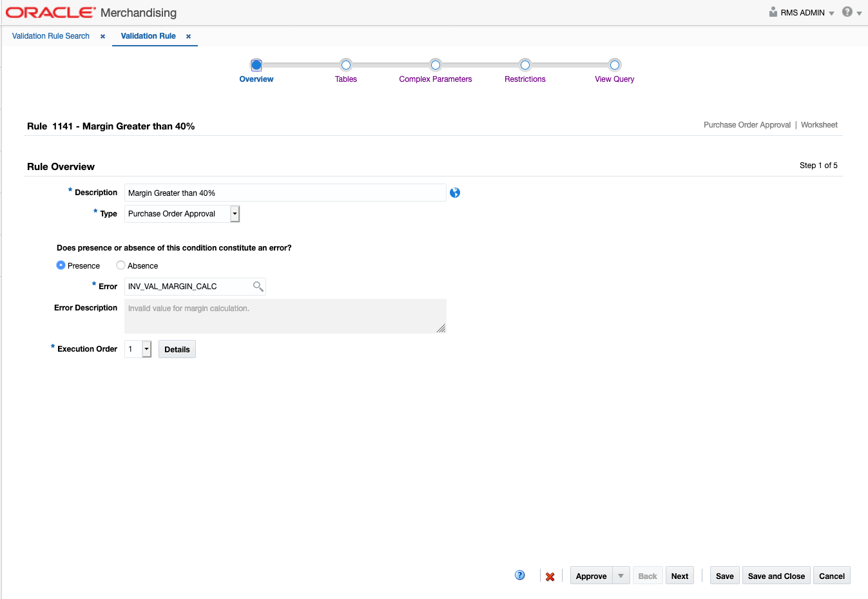
Task: Open top-right global help icon
Action: point(847,12)
